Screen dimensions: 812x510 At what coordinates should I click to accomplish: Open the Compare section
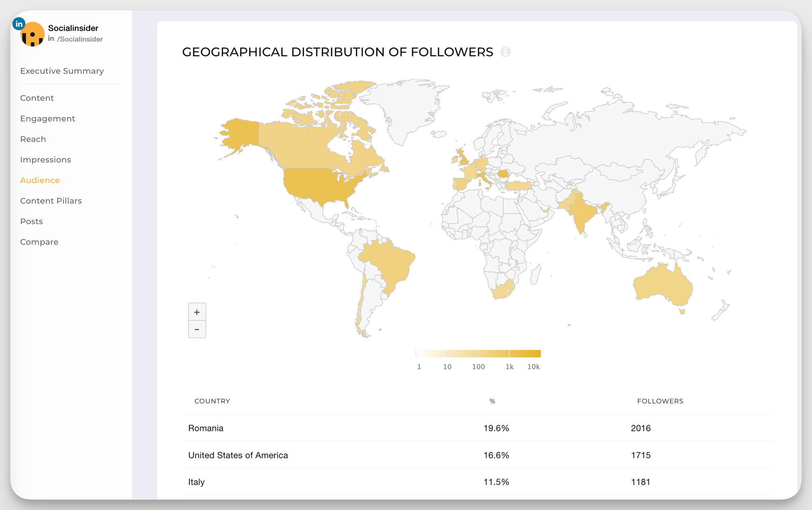point(39,242)
